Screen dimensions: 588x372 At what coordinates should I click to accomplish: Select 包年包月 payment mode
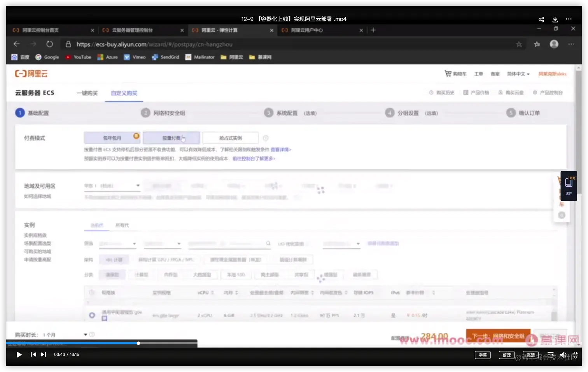tap(112, 138)
